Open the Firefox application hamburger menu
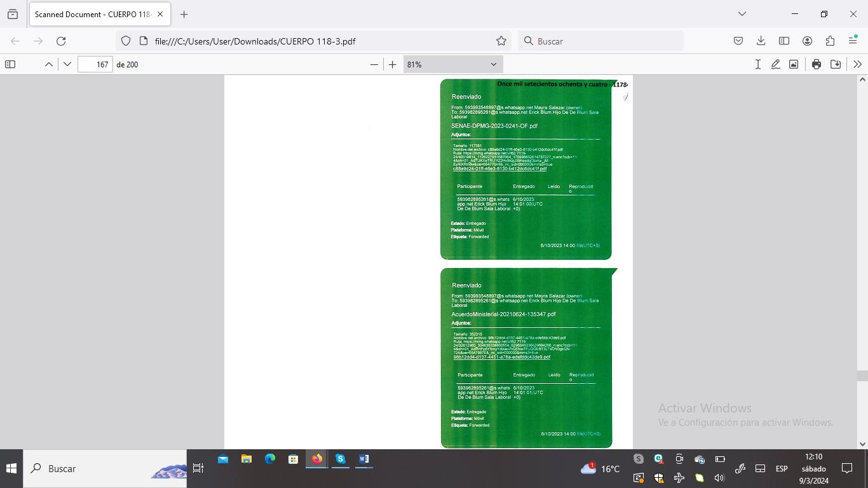The height and width of the screenshot is (488, 868). point(853,41)
